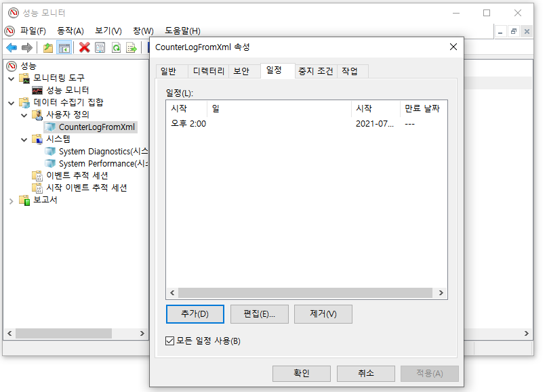The width and height of the screenshot is (547, 392).
Task: Click the 편집(E)... button
Action: tap(259, 314)
